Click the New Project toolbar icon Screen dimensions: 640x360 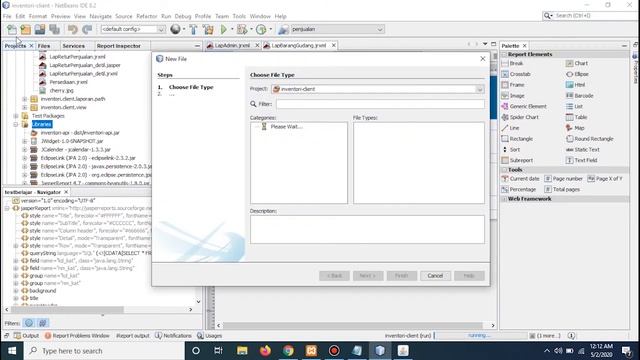tap(25, 29)
